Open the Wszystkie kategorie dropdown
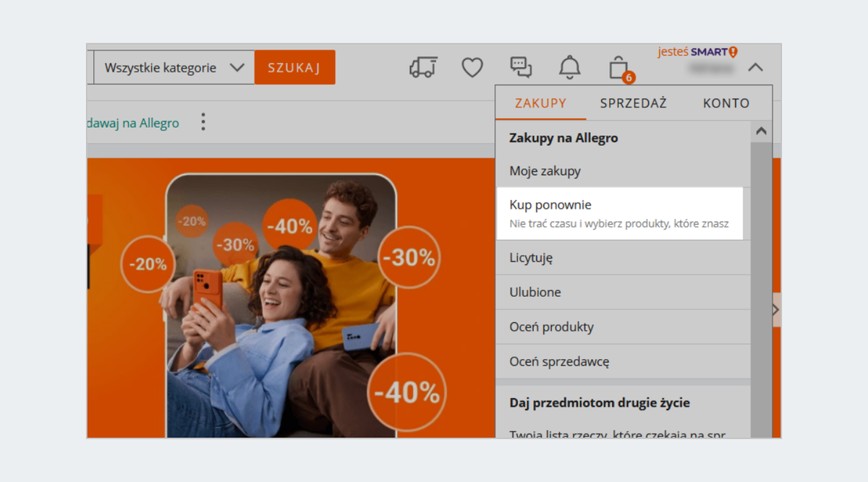This screenshot has height=482, width=868. pyautogui.click(x=174, y=67)
